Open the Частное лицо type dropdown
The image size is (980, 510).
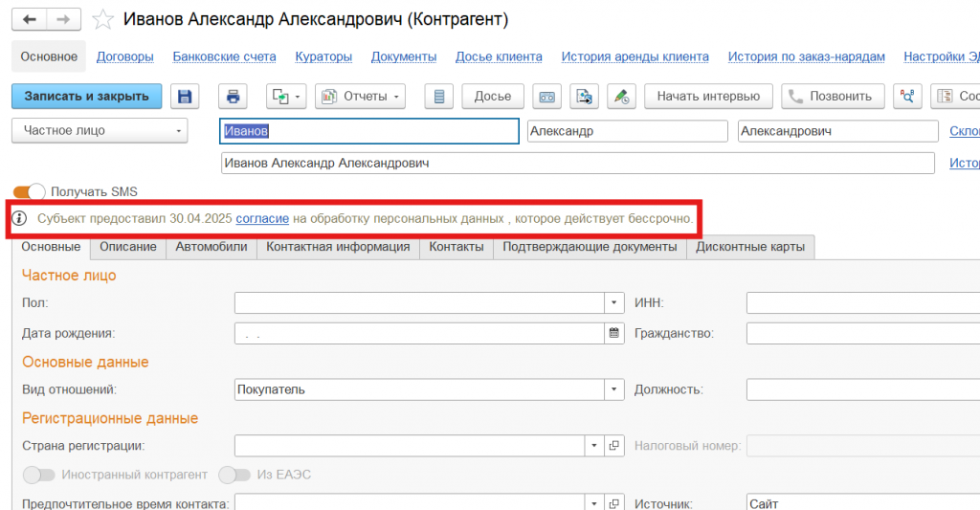tap(99, 131)
